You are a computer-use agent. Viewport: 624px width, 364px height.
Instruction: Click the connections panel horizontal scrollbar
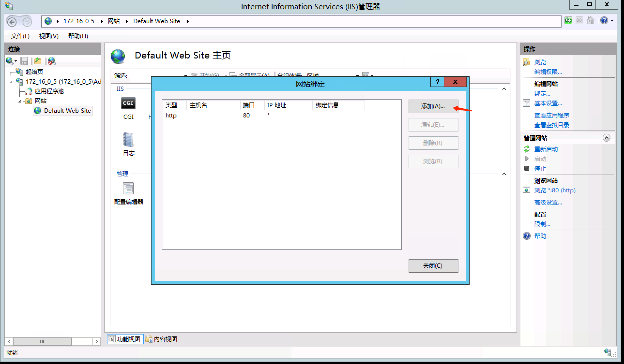tap(42, 342)
